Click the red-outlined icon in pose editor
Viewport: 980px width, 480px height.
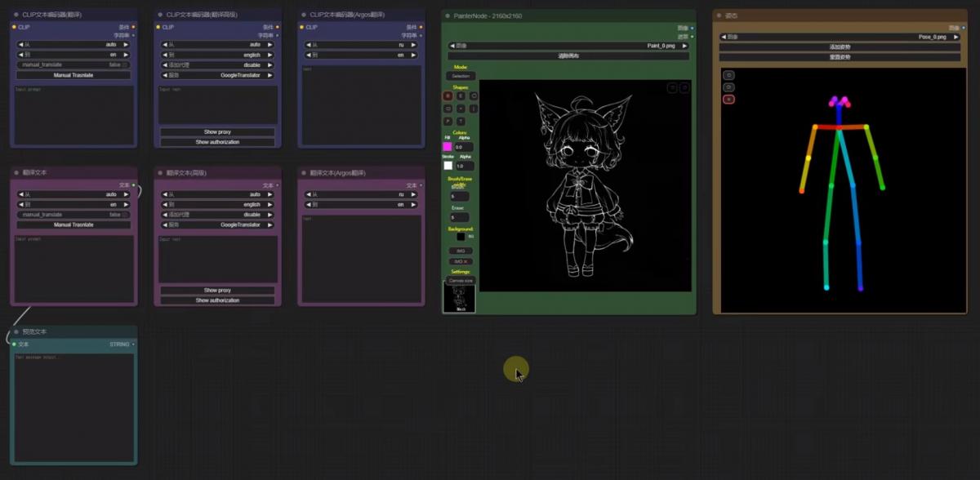pos(728,100)
